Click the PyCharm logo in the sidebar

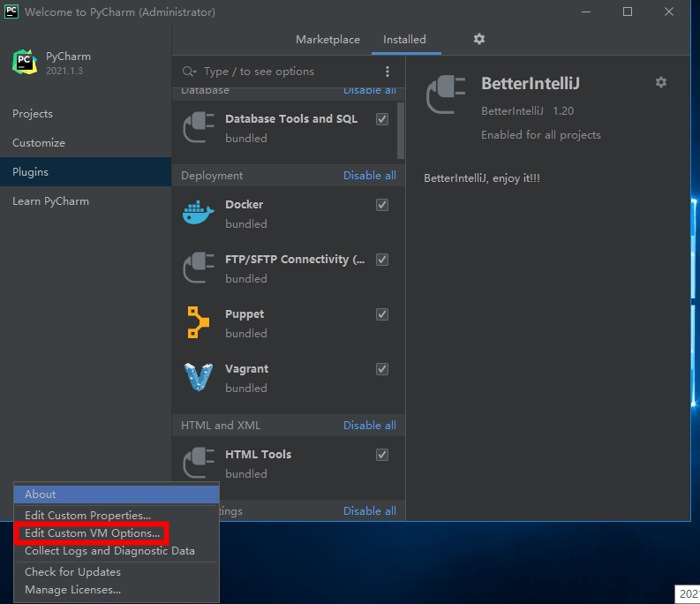[x=25, y=62]
